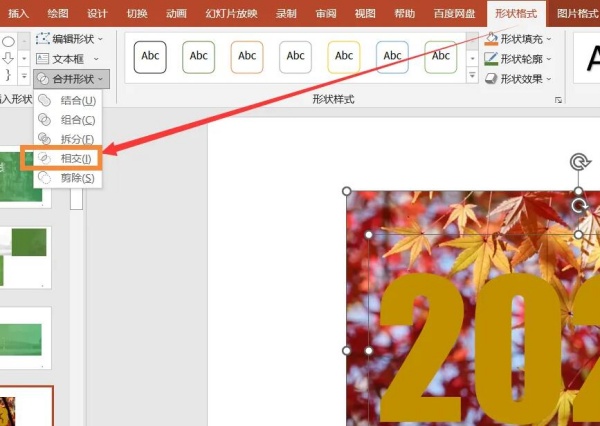This screenshot has height=426, width=600.
Task: Apply the olive green outline Abc style
Action: tap(199, 57)
